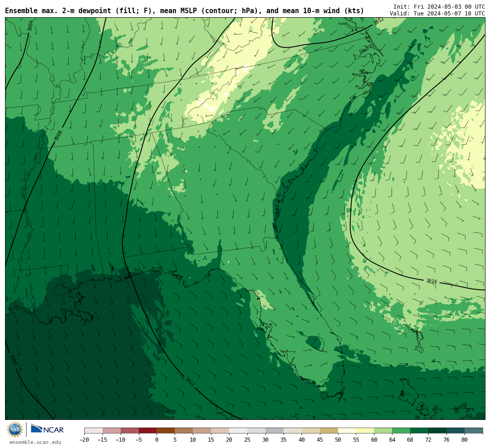Click the 80 colorbar tick label
The width and height of the screenshot is (490, 448).
[x=465, y=440]
